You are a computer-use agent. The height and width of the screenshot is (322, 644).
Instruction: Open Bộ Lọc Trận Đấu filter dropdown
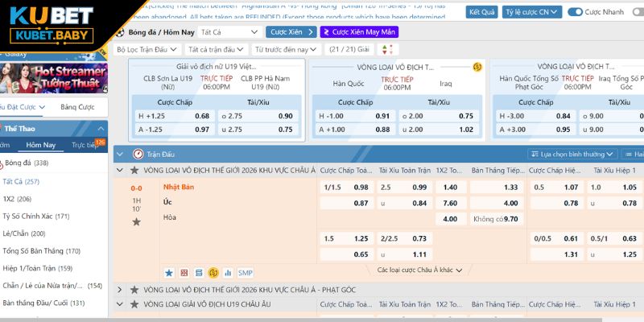[147, 50]
